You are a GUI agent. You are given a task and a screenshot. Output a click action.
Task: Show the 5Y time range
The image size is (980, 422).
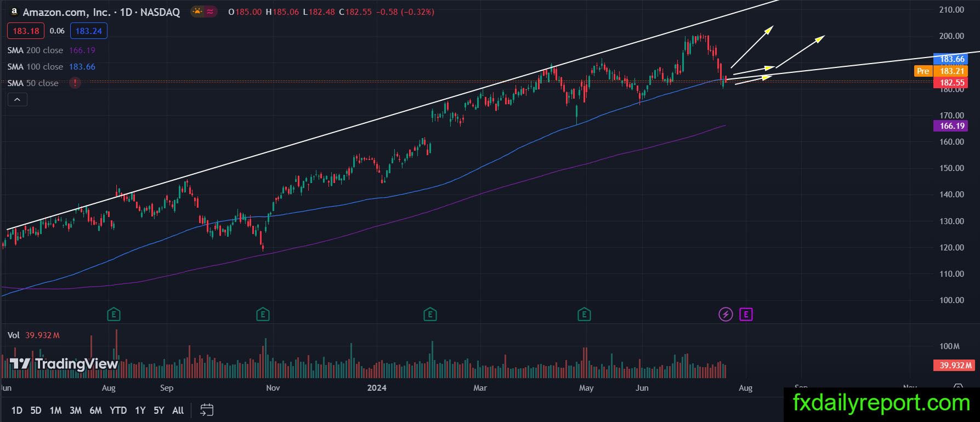(x=158, y=410)
